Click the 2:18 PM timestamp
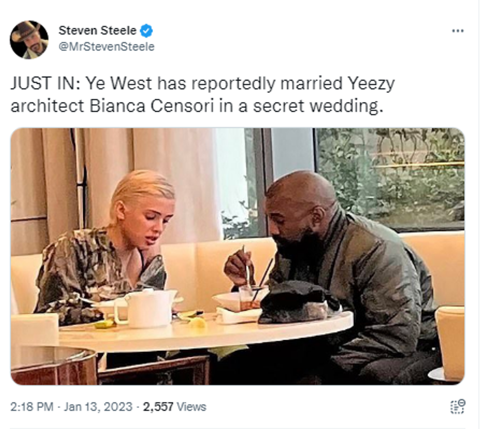 [x=32, y=407]
